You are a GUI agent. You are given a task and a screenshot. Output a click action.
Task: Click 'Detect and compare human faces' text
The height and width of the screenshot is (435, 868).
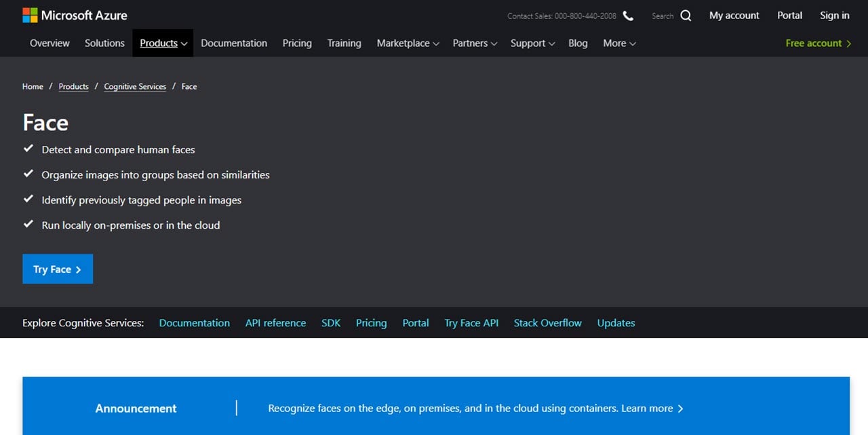click(x=118, y=149)
